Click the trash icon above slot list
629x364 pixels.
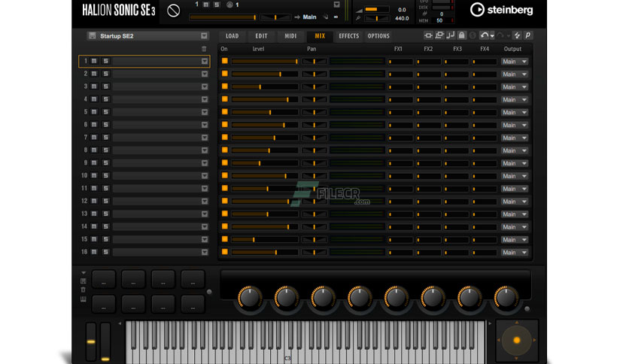(204, 49)
